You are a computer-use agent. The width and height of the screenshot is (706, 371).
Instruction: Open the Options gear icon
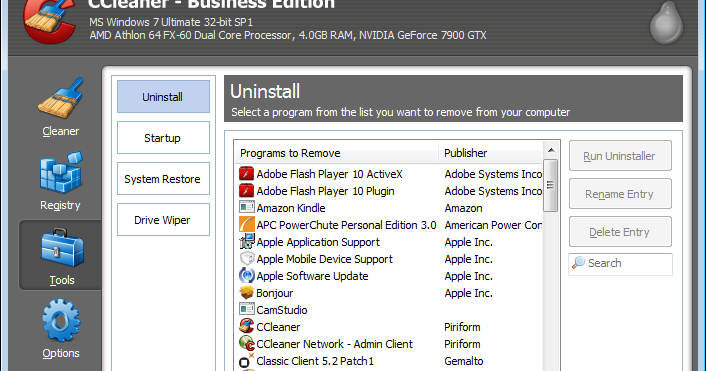(x=61, y=320)
